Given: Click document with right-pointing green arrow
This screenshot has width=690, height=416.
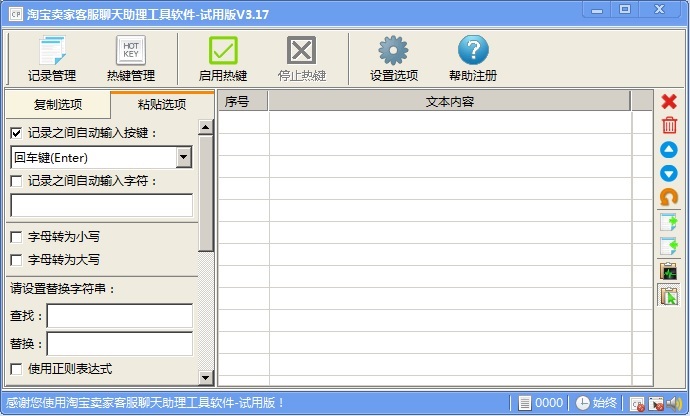Looking at the screenshot, I should click(669, 222).
